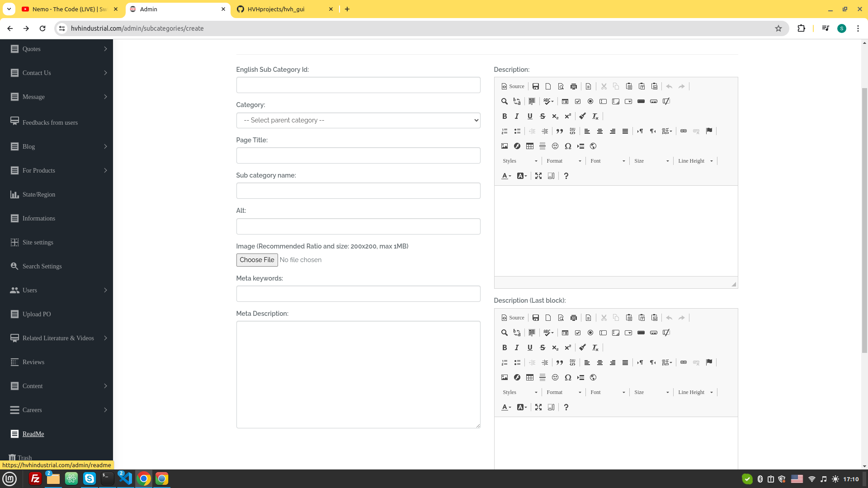Insert Table icon in Description editor toolbar

click(530, 146)
